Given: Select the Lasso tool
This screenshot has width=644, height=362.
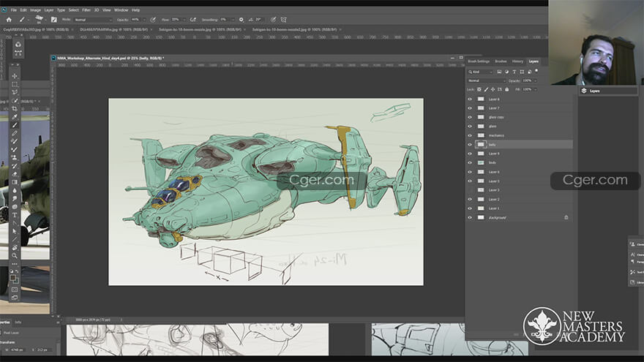Looking at the screenshot, I should click(15, 92).
